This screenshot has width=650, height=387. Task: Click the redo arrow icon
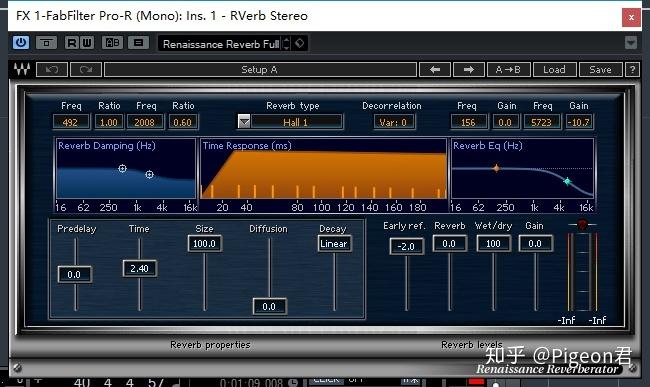coord(86,69)
